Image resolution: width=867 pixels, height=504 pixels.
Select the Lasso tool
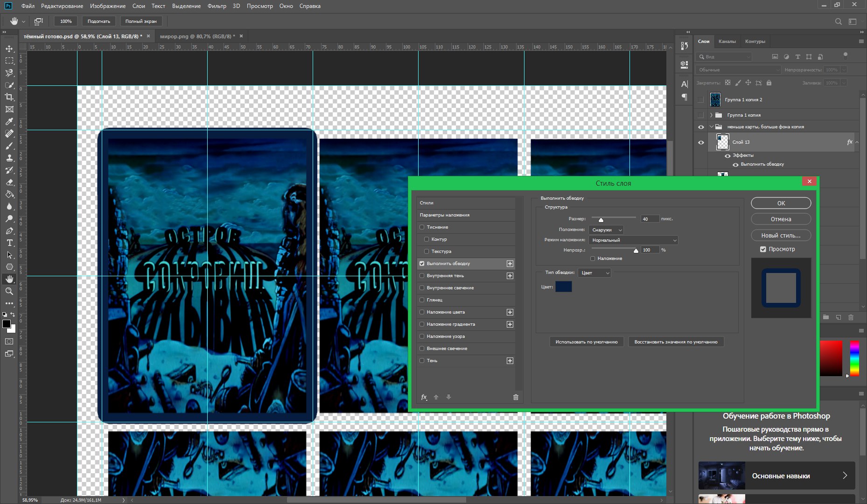[x=9, y=73]
